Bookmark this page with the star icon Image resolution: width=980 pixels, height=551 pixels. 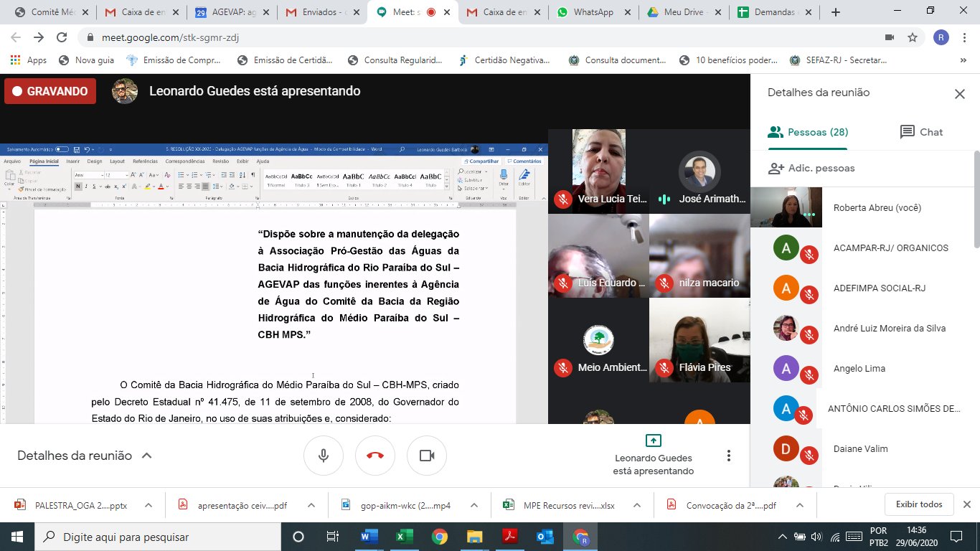point(913,37)
